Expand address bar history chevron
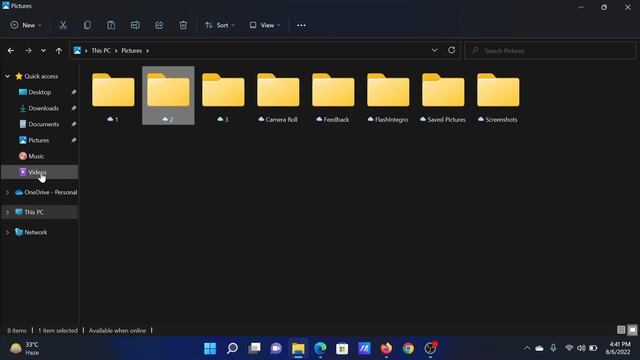This screenshot has height=360, width=640. [x=435, y=50]
